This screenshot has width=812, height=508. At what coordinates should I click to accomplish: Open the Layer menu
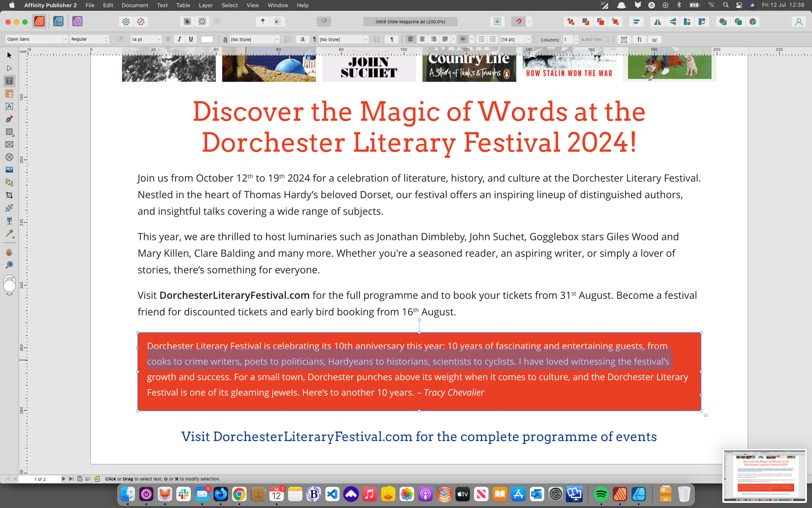(x=206, y=5)
